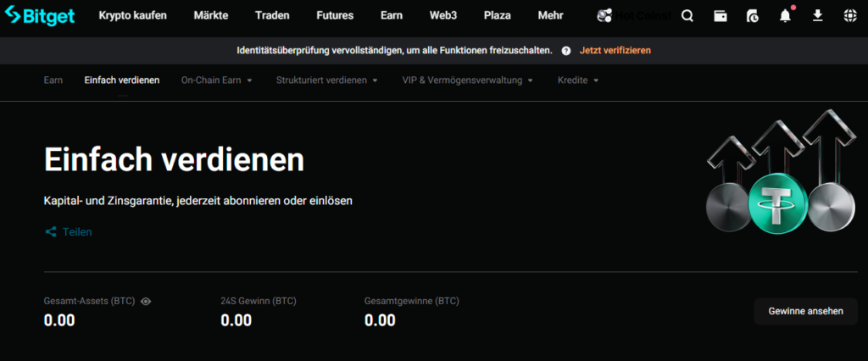This screenshot has height=361, width=868.
Task: Click the Teilen share icon
Action: [51, 231]
